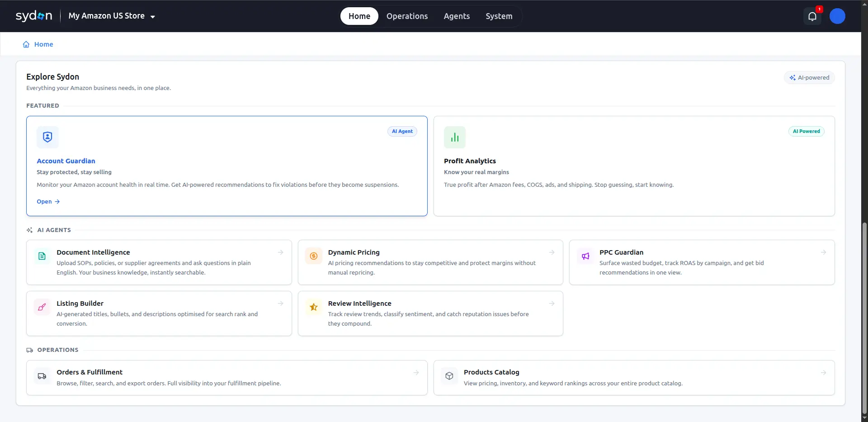This screenshot has width=868, height=422.
Task: Switch to the Agents tab
Action: (457, 16)
